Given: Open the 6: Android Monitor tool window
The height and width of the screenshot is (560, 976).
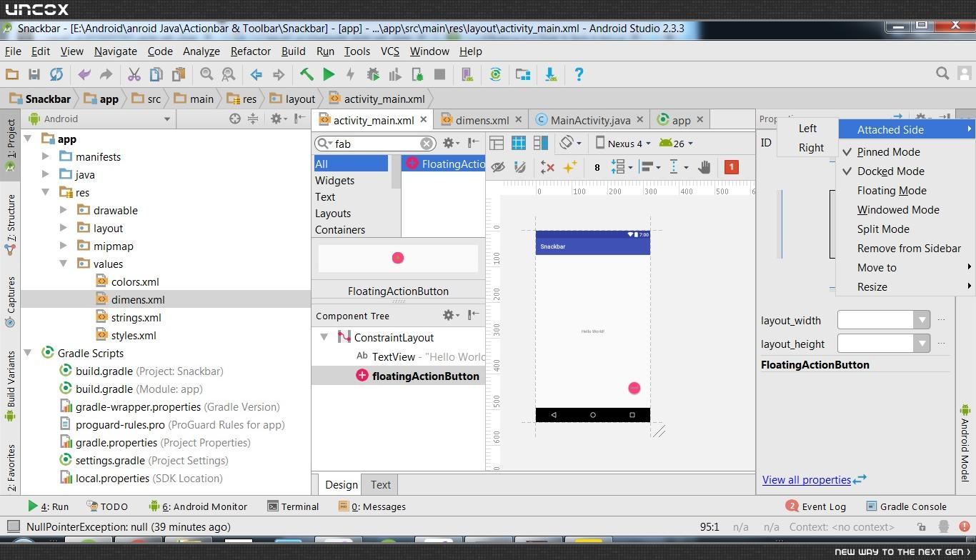Looking at the screenshot, I should point(197,506).
